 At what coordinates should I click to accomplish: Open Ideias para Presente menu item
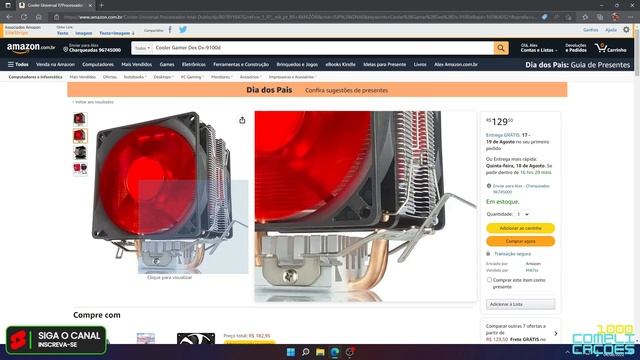384,64
